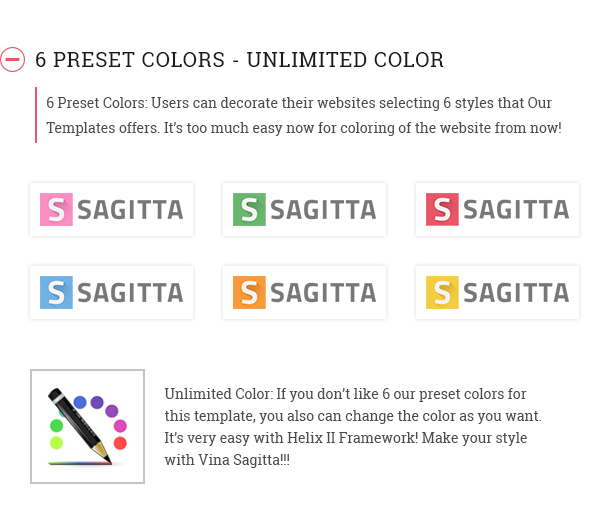Click the black pencil in color picker image
610x532 pixels.
pos(80,425)
